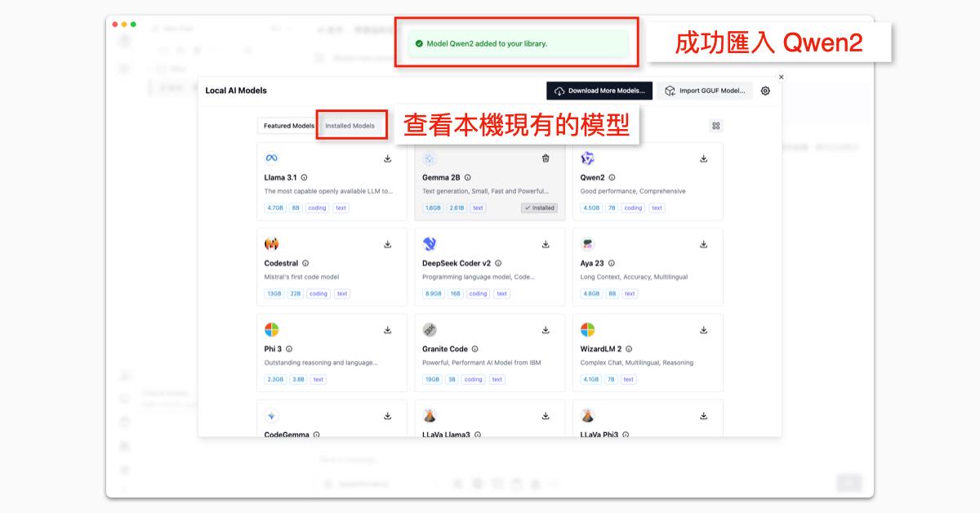Close the Local AI Models dialog
Image resolution: width=980 pixels, height=513 pixels.
[781, 77]
